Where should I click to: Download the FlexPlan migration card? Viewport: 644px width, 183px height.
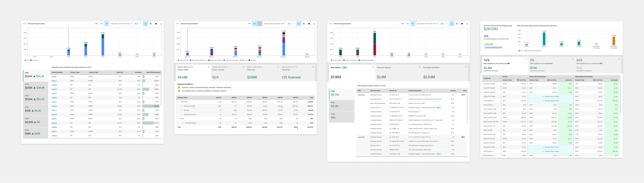pyautogui.click(x=313, y=67)
